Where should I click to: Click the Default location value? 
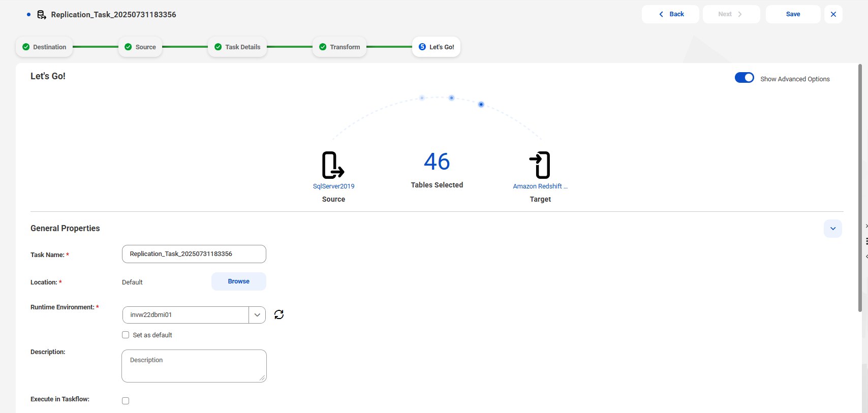click(132, 282)
